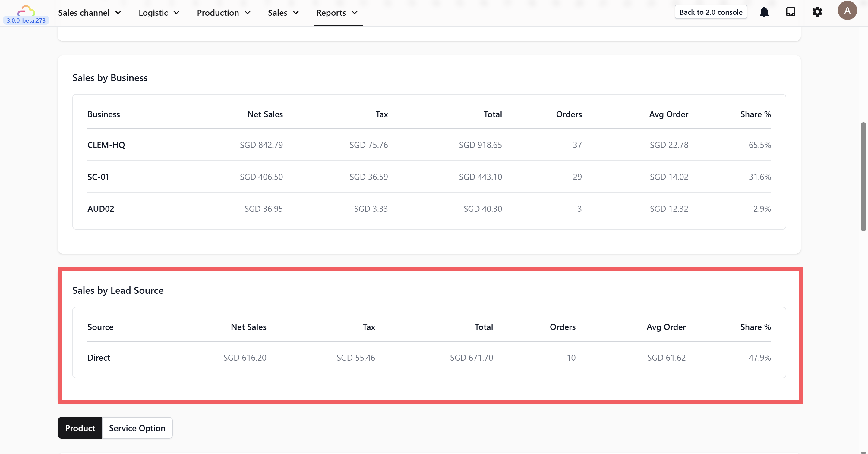Switch to the Service Option view
This screenshot has width=868, height=454.
(x=137, y=428)
